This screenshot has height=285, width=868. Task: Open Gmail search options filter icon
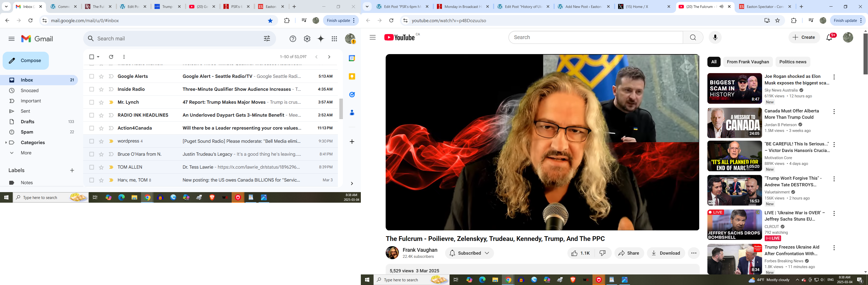(267, 39)
